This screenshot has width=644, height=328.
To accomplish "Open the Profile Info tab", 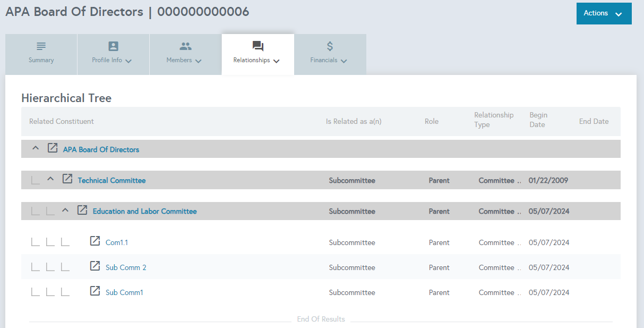I will [x=113, y=54].
